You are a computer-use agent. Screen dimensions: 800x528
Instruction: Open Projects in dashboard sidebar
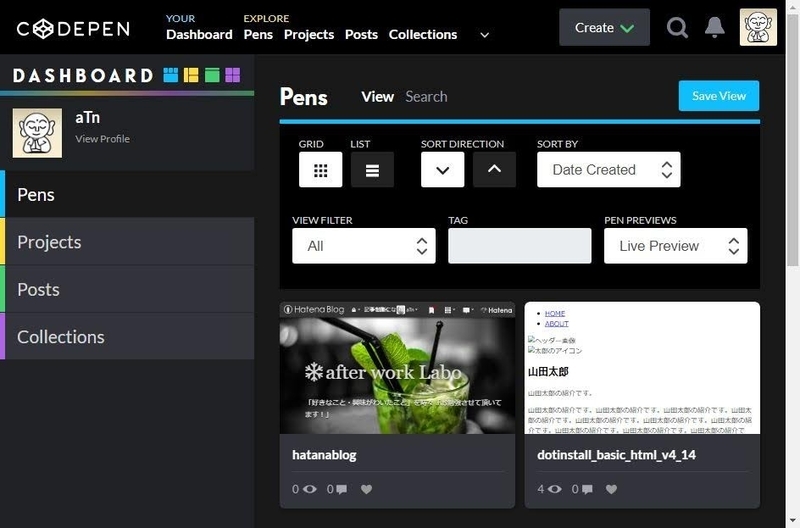point(127,242)
